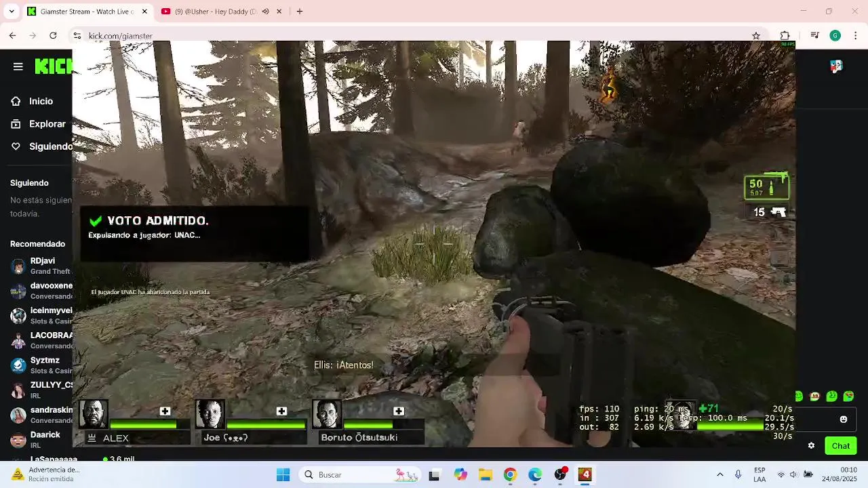The width and height of the screenshot is (868, 488).
Task: Open a new browser tab
Action: click(x=300, y=12)
